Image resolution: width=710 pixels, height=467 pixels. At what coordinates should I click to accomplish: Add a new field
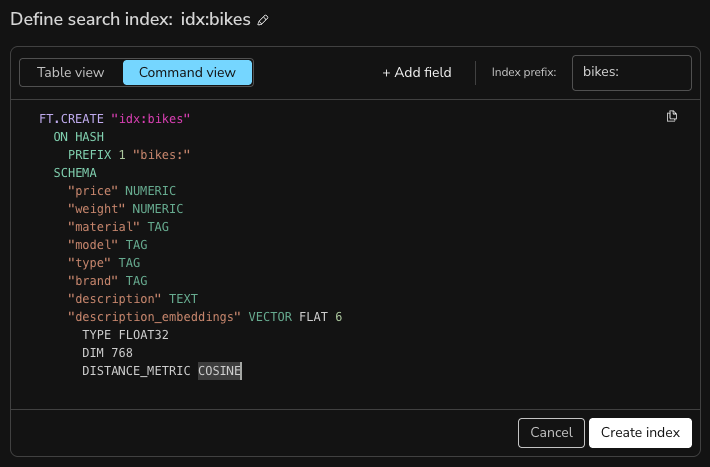pos(417,72)
